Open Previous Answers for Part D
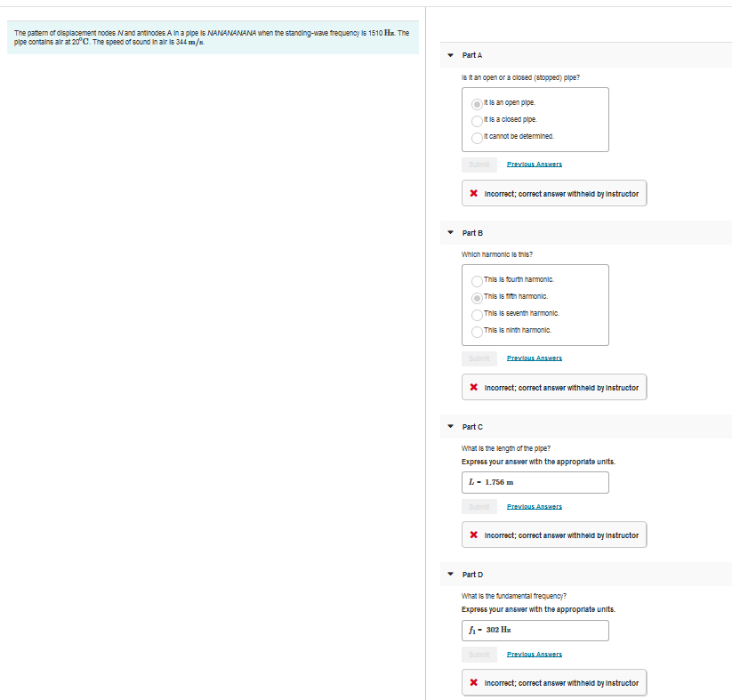732x700 pixels. point(534,653)
